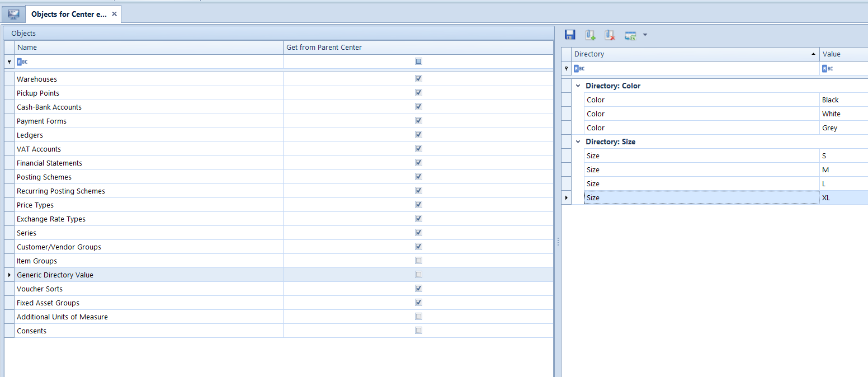868x377 pixels.
Task: Uncheck the Cash-Bank Accounts checkbox
Action: [418, 107]
